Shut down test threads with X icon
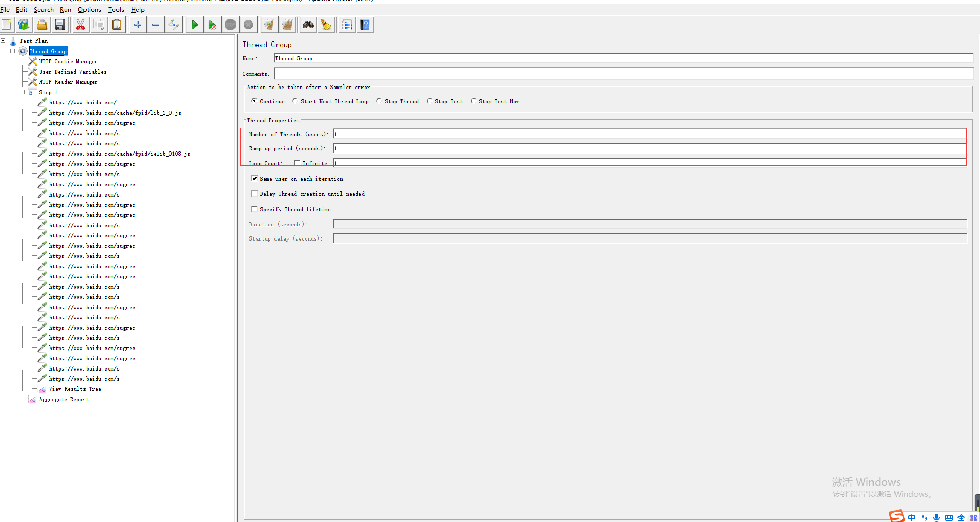The image size is (980, 522). pyautogui.click(x=248, y=25)
